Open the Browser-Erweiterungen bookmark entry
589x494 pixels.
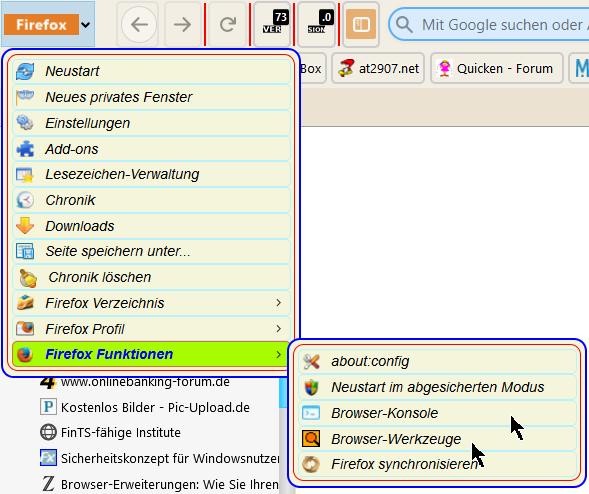click(x=170, y=485)
